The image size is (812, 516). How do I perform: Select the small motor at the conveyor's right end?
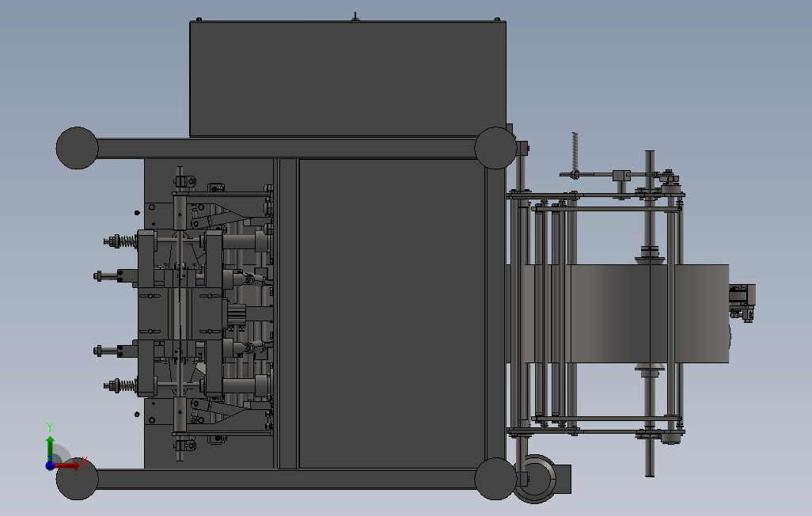(742, 303)
